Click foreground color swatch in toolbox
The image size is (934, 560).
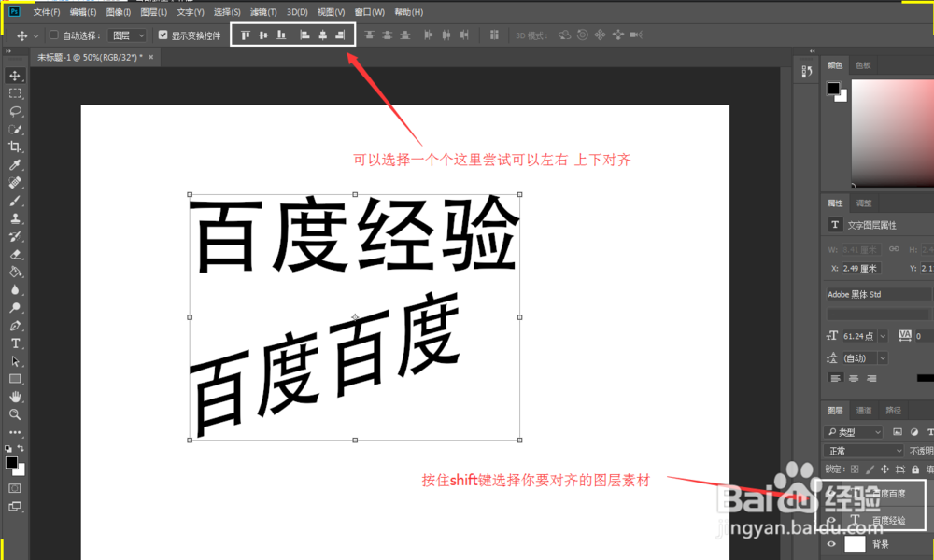click(11, 462)
